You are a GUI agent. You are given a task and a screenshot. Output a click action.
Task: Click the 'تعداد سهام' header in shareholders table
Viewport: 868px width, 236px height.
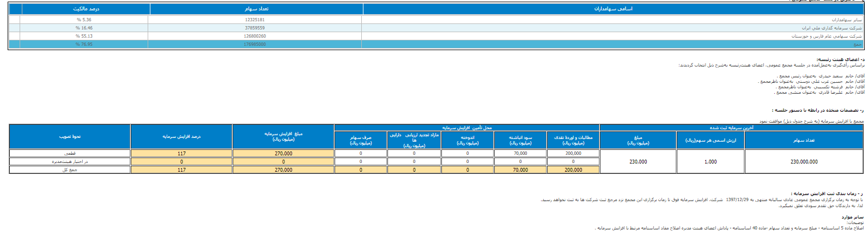pos(255,9)
